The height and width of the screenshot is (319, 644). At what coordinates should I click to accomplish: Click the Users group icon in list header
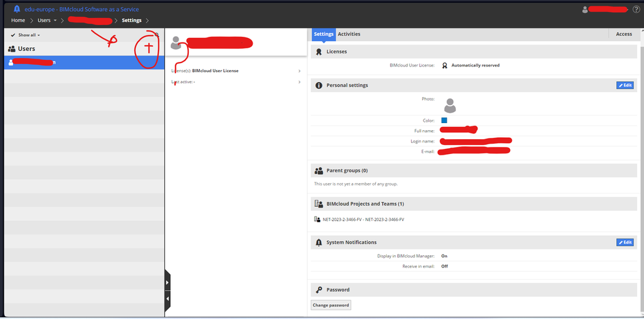point(12,49)
